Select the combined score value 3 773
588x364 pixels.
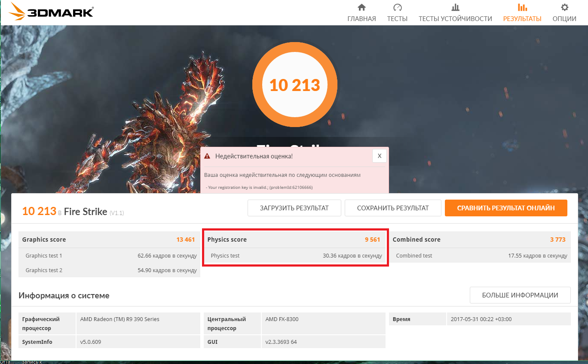(x=558, y=240)
